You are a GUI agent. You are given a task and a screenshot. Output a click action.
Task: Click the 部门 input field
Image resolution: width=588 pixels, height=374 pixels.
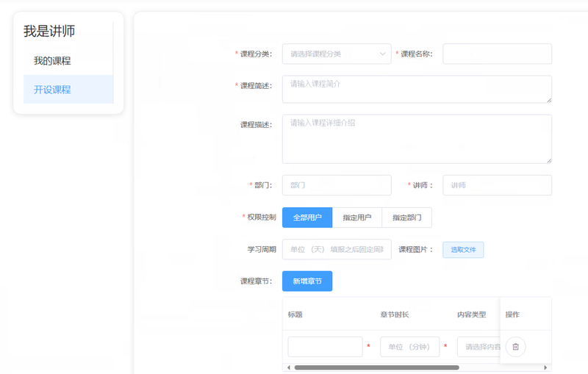pyautogui.click(x=337, y=185)
